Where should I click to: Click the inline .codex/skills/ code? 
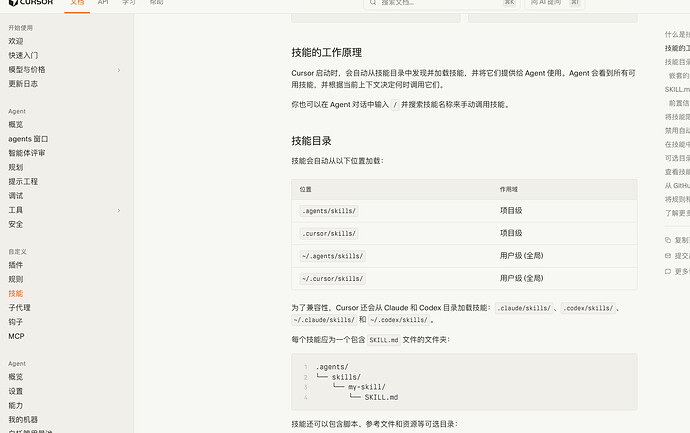pyautogui.click(x=588, y=308)
